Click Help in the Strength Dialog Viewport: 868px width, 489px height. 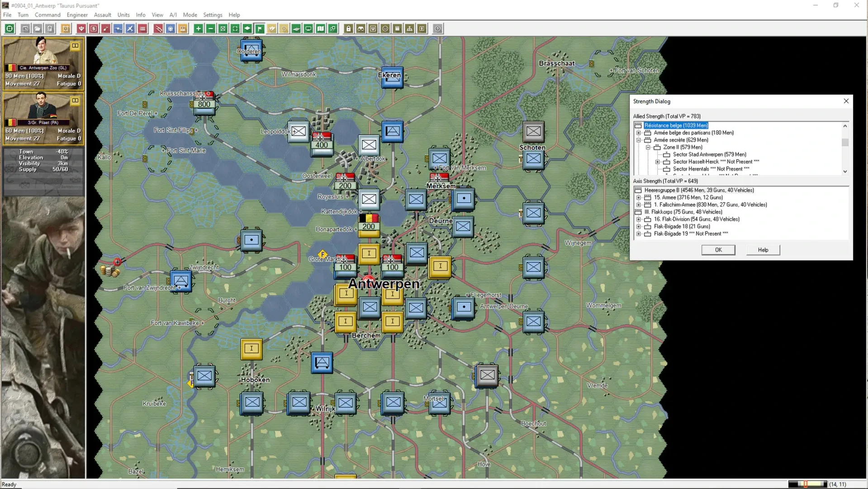tap(763, 249)
